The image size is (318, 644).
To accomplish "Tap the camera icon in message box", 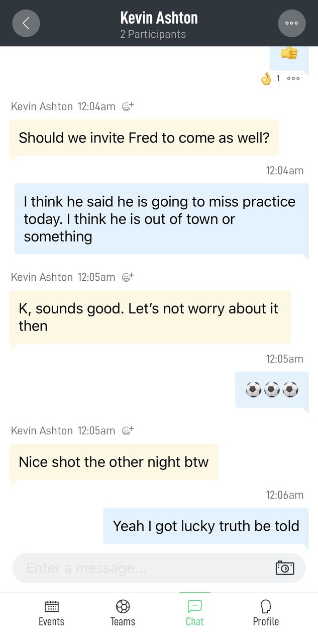I will [285, 568].
